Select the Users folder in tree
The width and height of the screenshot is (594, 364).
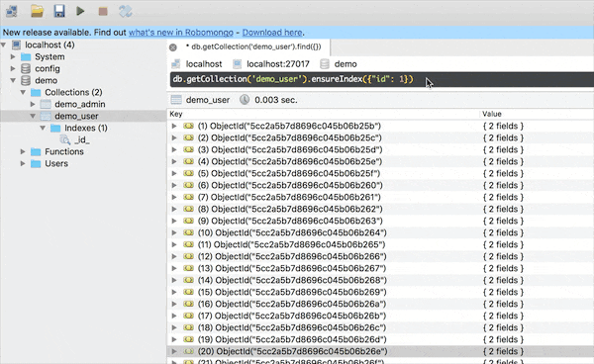tap(56, 163)
